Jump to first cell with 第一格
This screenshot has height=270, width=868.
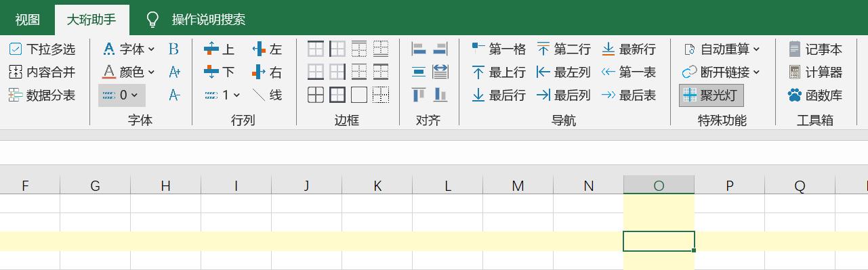pos(499,49)
